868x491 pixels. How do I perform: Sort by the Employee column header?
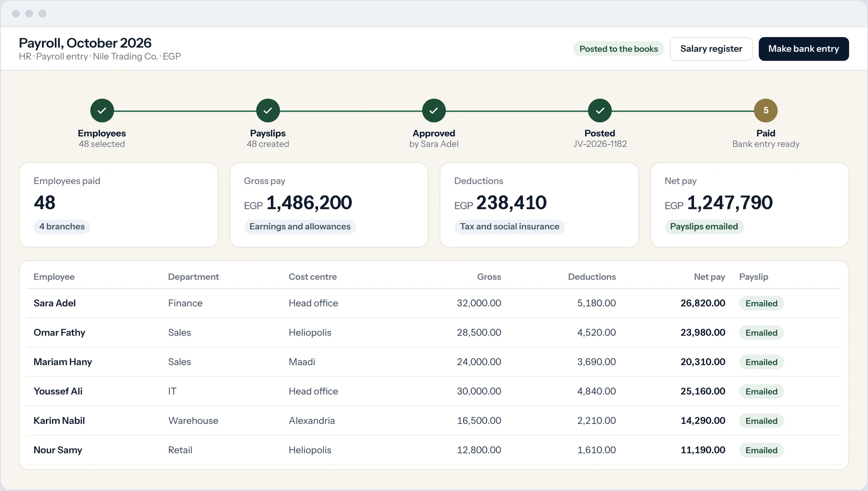click(54, 277)
